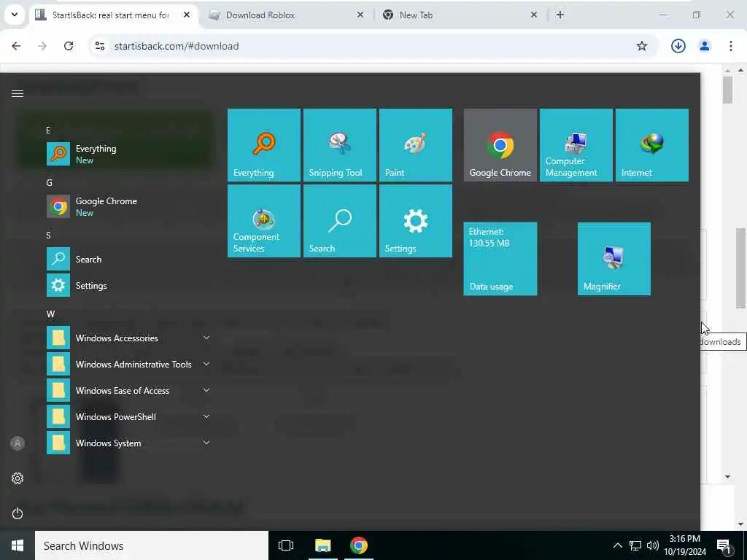Launch the Magnifier tile
This screenshot has width=747, height=560.
click(614, 259)
